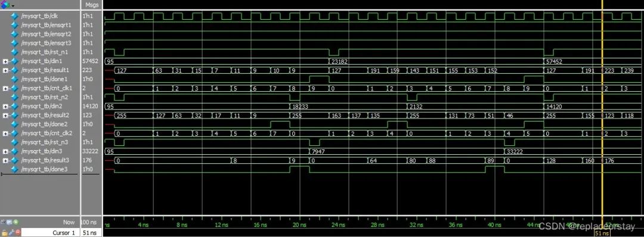
Task: Select the /mysqrt_tb/done3 signal name
Action: click(x=43, y=169)
